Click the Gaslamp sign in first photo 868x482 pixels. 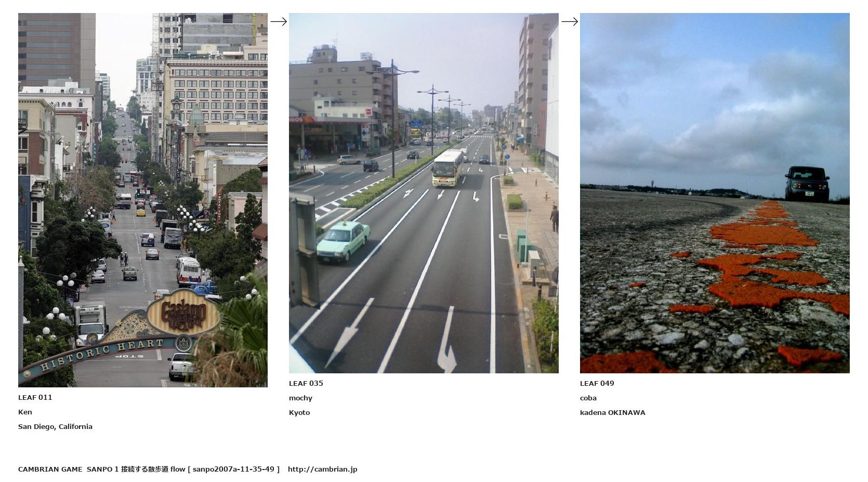pos(183,313)
